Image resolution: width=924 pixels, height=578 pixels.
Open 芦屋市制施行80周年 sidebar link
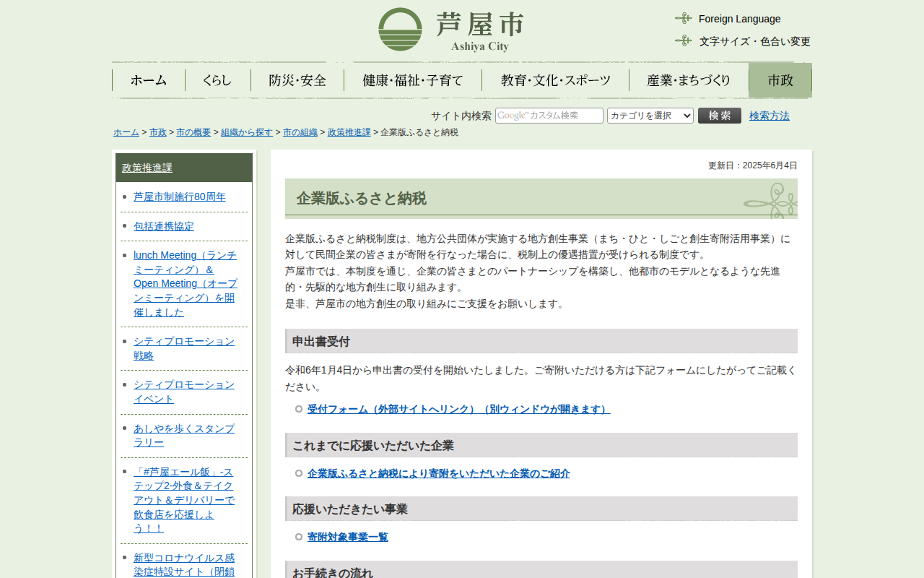tap(180, 197)
